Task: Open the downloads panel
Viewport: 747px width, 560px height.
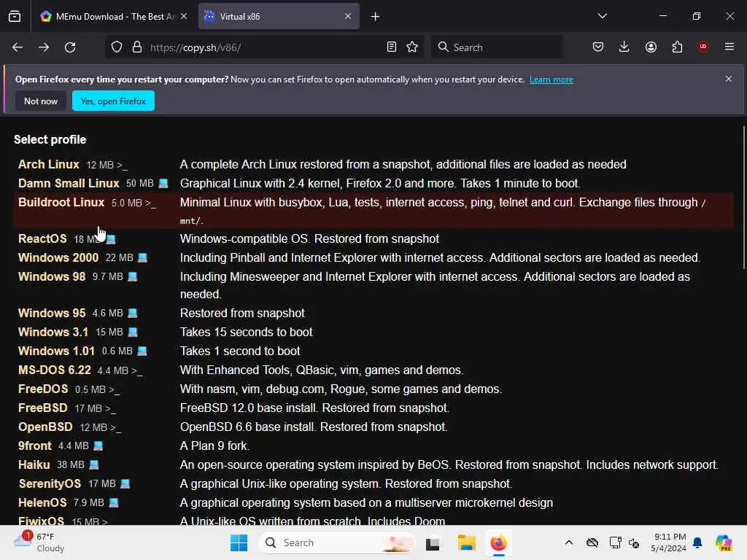Action: pyautogui.click(x=624, y=47)
